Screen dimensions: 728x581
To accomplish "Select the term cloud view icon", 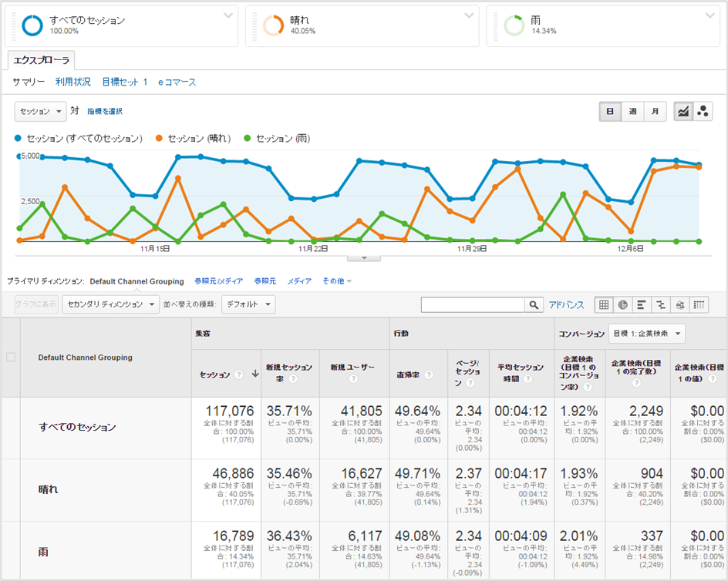I will (679, 305).
